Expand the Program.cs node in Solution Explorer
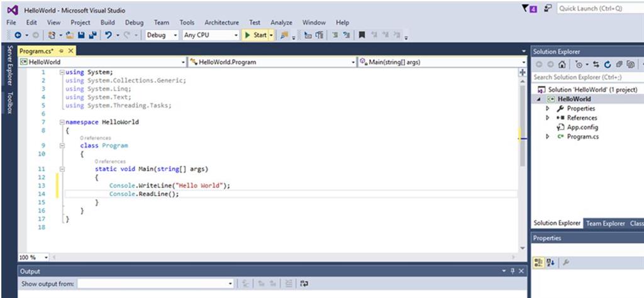 click(x=548, y=136)
